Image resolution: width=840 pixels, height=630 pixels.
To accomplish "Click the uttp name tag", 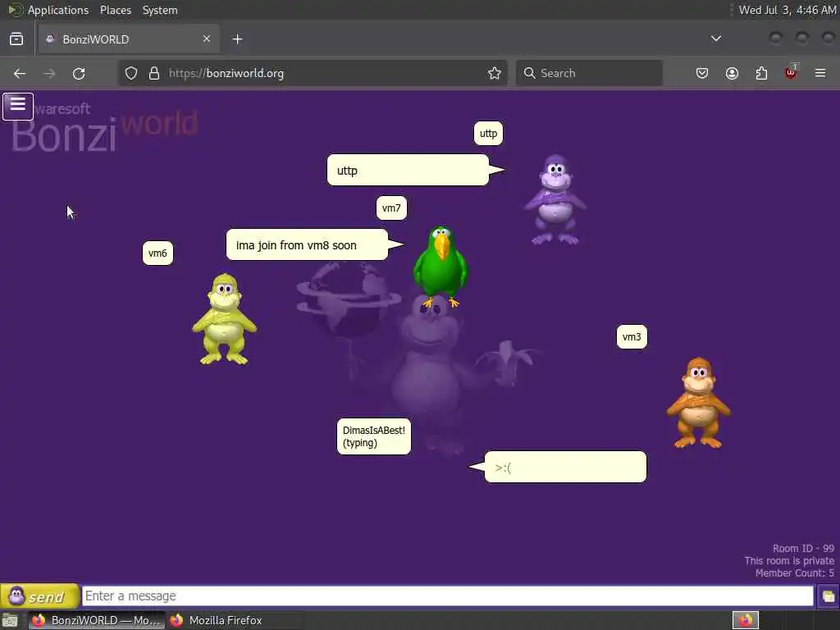I will (x=488, y=134).
